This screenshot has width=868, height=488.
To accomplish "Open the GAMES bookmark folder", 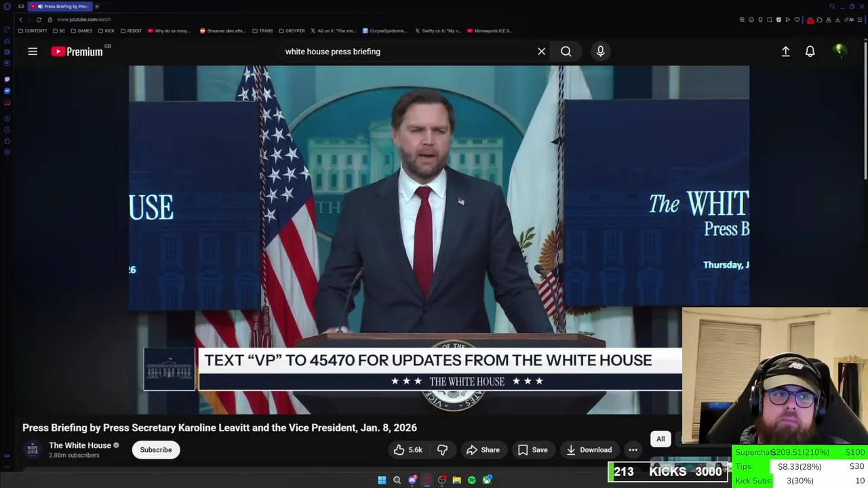I will [81, 30].
